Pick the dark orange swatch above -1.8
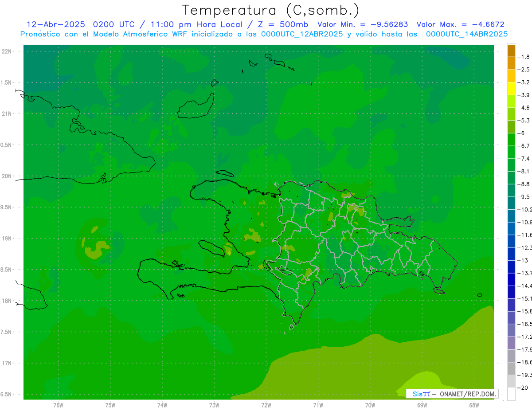Viewport: 532px width, 411px height. click(511, 51)
